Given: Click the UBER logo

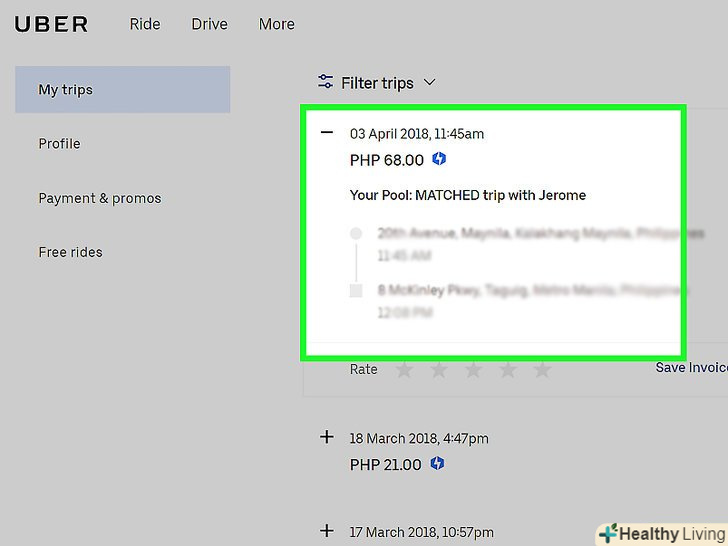Looking at the screenshot, I should (51, 24).
